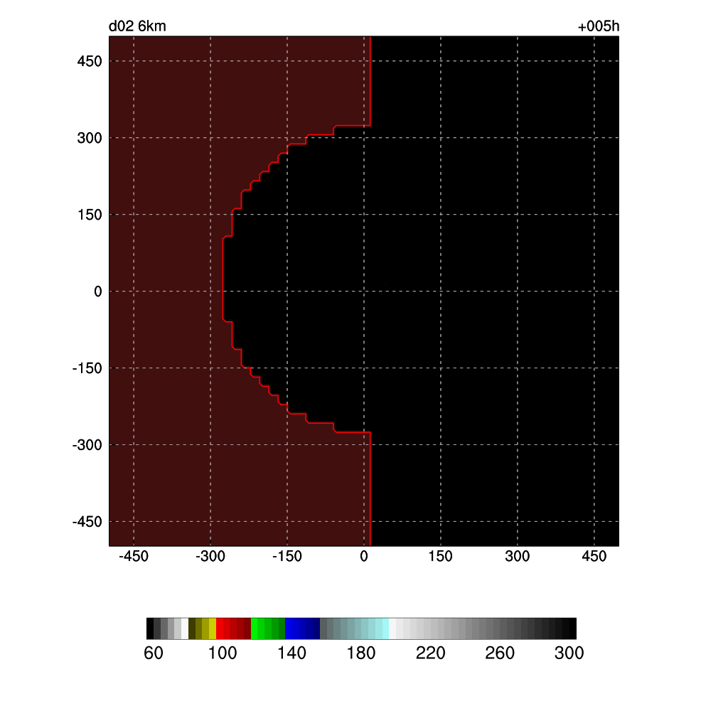Click the y-axis tick label "-300"
Screen dimensions: 728x728
point(87,446)
